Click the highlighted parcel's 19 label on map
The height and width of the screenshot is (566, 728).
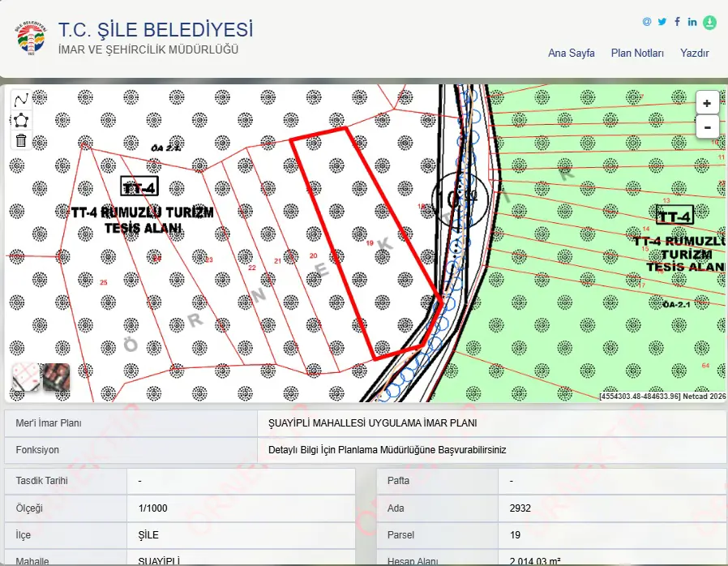click(x=370, y=242)
